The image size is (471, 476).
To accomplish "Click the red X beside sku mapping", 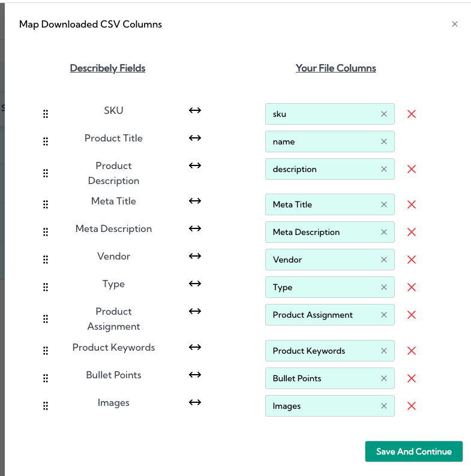I will click(x=412, y=114).
